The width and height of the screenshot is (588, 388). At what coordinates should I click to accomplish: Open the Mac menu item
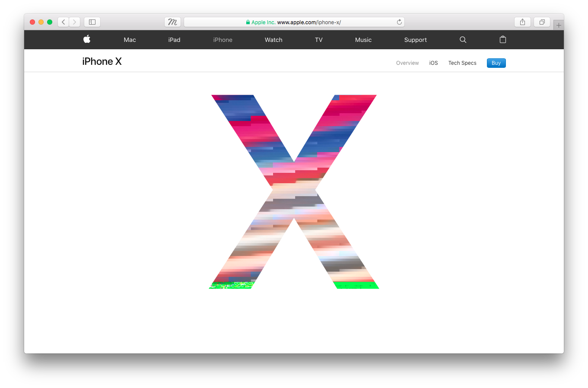click(130, 40)
